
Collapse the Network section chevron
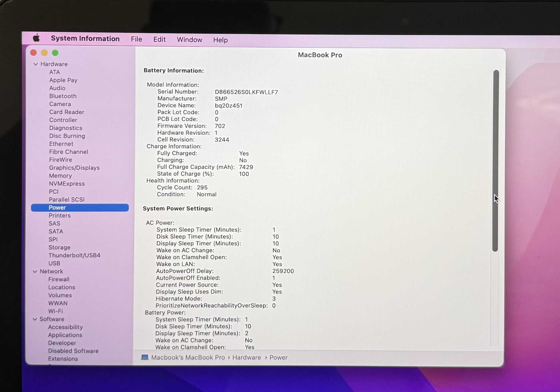tap(35, 271)
